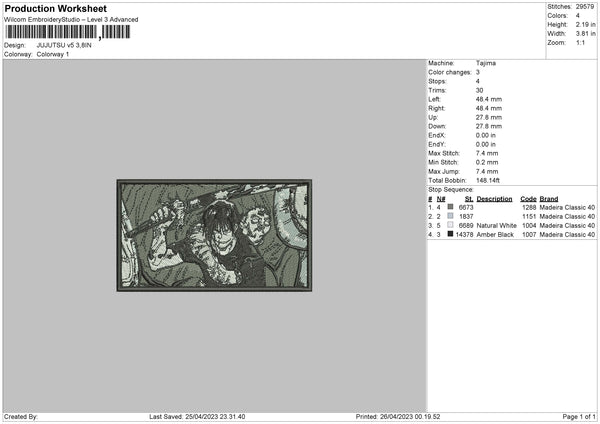Click the Height value '2.19 in'
The image size is (600, 424).
point(585,24)
